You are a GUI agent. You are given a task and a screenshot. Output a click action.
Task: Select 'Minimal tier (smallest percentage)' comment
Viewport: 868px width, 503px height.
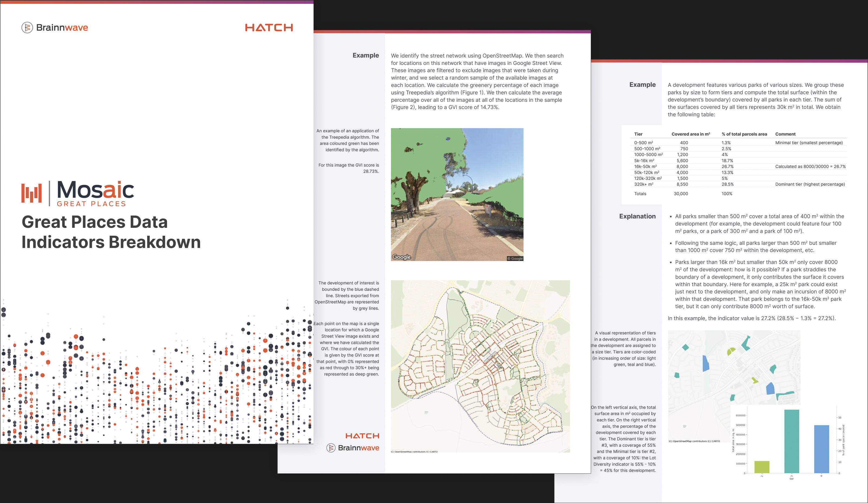809,143
